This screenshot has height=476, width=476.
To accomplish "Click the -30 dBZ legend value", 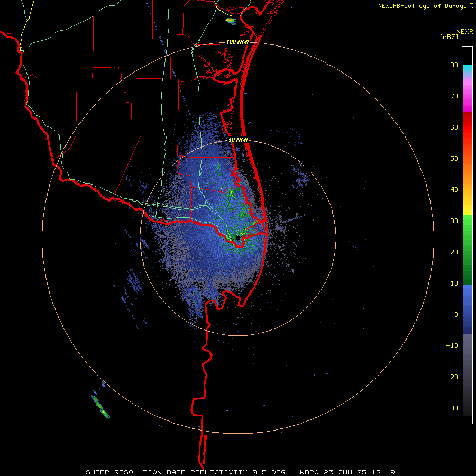I will coord(452,408).
